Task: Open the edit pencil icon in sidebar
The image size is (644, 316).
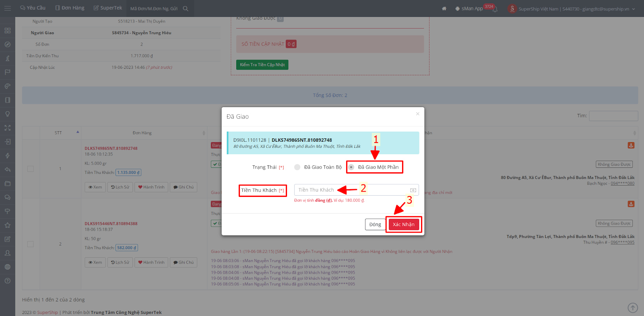Action: 7,239
